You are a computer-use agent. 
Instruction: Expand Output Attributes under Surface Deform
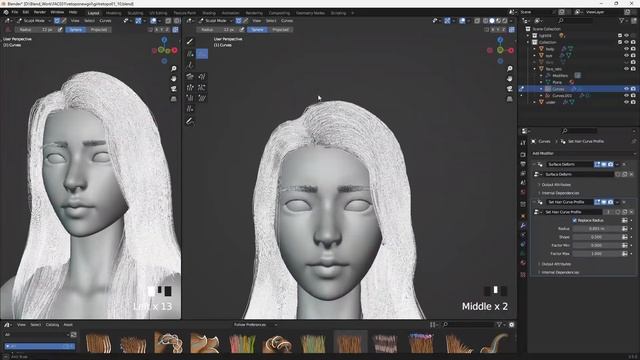(x=556, y=185)
